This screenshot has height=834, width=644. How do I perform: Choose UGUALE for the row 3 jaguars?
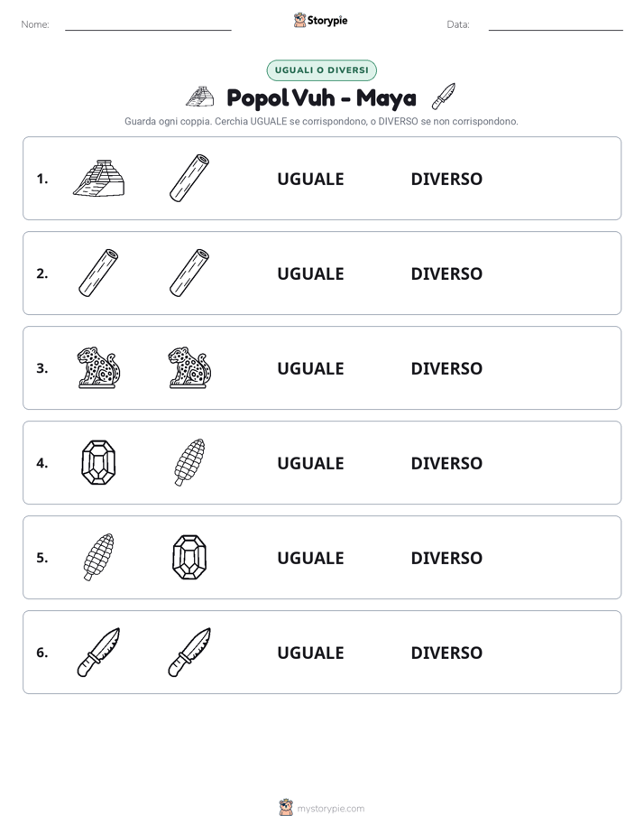(x=310, y=368)
